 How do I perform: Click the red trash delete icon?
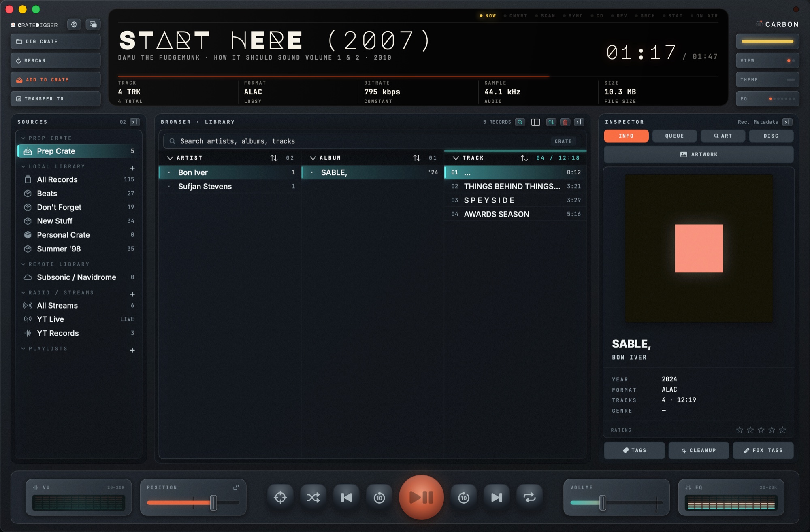pos(565,122)
